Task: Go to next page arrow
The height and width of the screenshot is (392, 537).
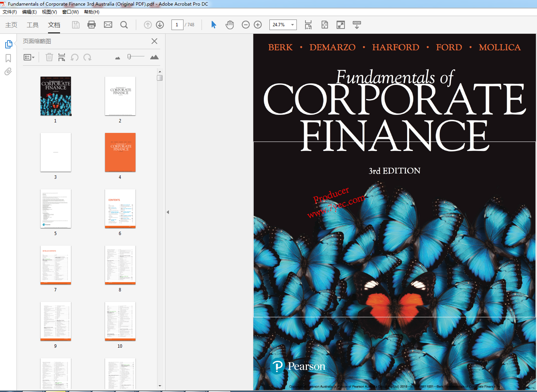Action: coord(160,25)
